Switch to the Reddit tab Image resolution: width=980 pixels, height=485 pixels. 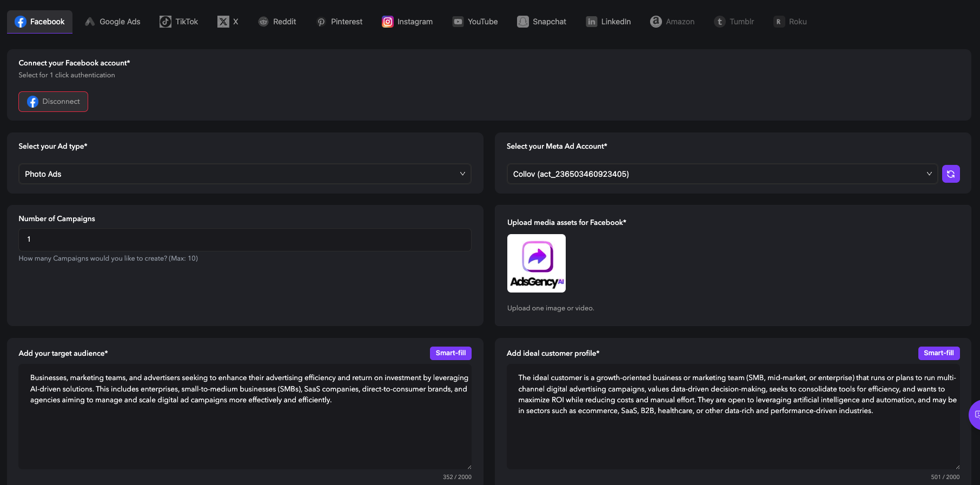click(x=277, y=22)
